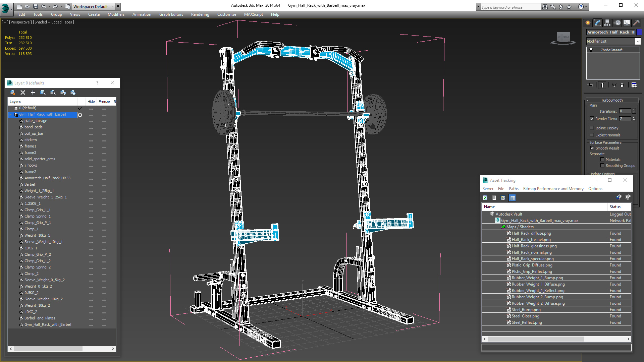Open the Rendering menu
The width and height of the screenshot is (644, 362).
200,14
